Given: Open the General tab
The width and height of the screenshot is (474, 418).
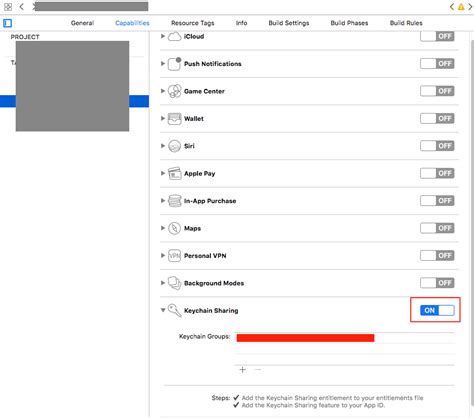Looking at the screenshot, I should (x=82, y=23).
